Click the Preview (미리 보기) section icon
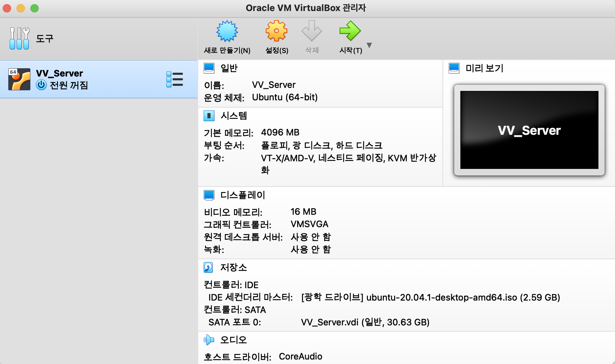The height and width of the screenshot is (364, 615). click(454, 68)
